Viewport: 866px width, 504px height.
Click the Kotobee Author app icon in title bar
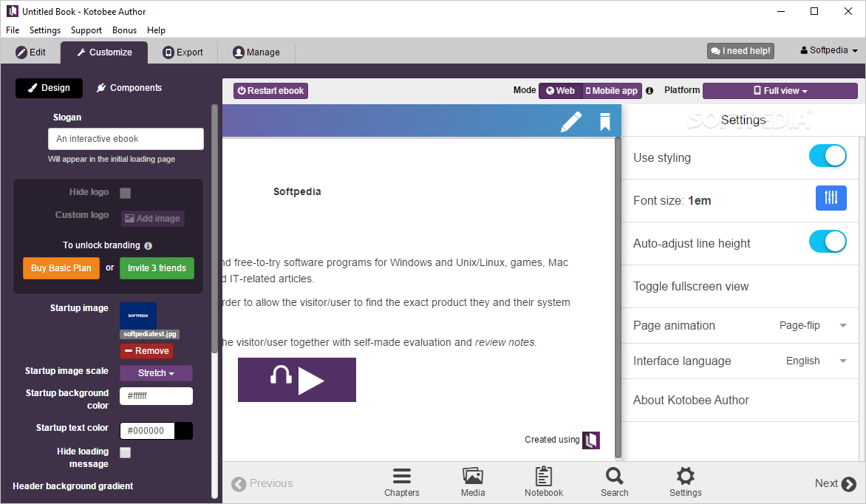[12, 11]
